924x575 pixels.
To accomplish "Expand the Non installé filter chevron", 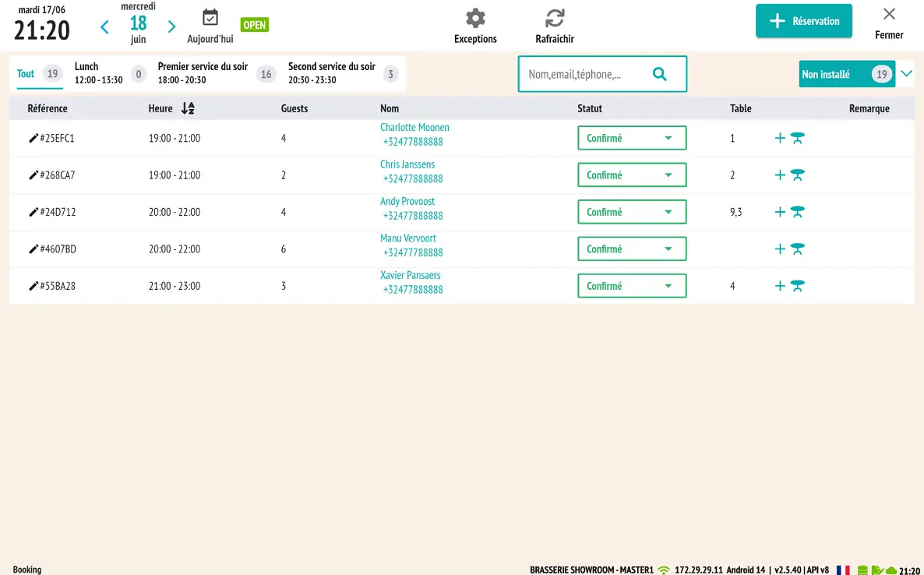I will (906, 74).
